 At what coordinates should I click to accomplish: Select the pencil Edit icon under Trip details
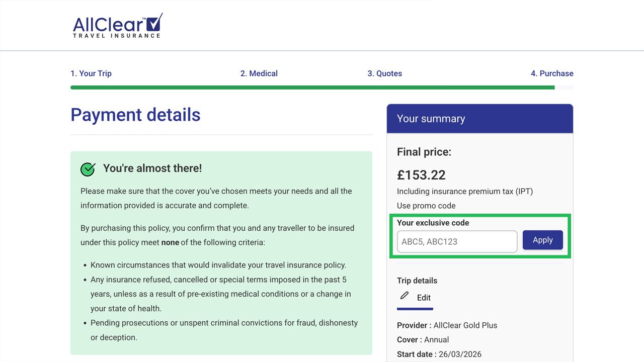405,296
